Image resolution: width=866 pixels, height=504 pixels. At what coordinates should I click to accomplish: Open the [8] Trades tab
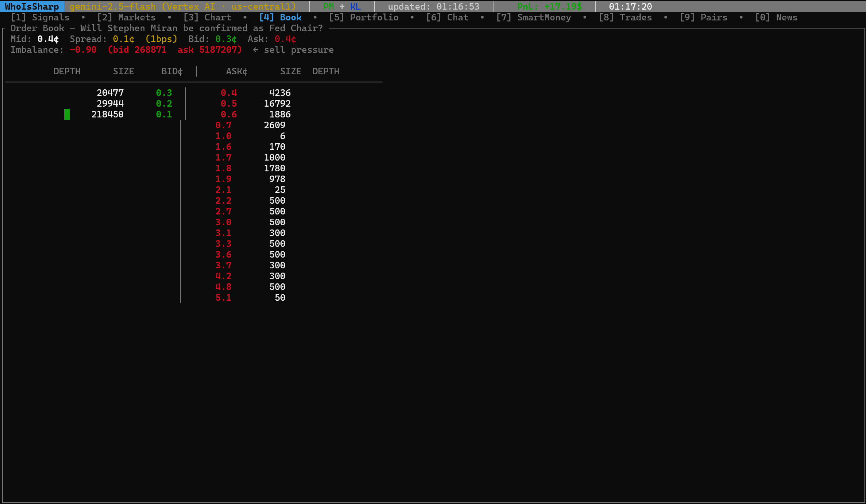(x=625, y=17)
